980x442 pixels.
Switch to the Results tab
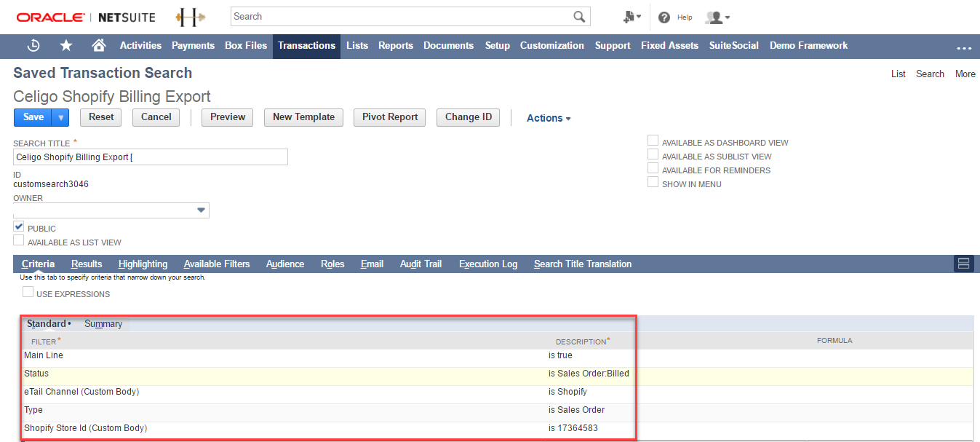pos(87,264)
